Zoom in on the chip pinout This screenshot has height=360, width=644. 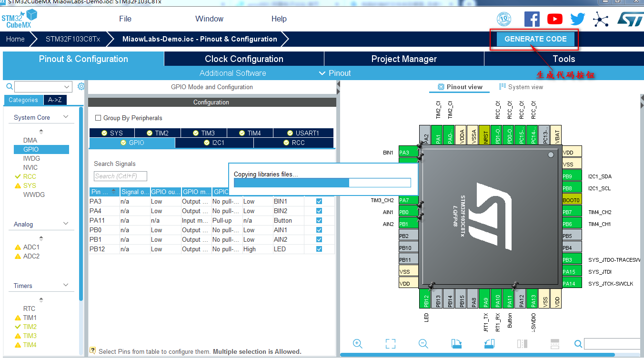pyautogui.click(x=358, y=344)
